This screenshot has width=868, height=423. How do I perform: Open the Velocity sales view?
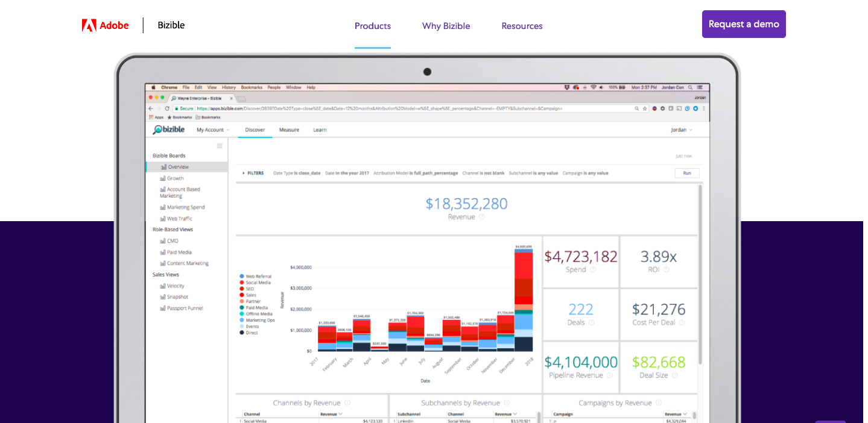point(172,286)
